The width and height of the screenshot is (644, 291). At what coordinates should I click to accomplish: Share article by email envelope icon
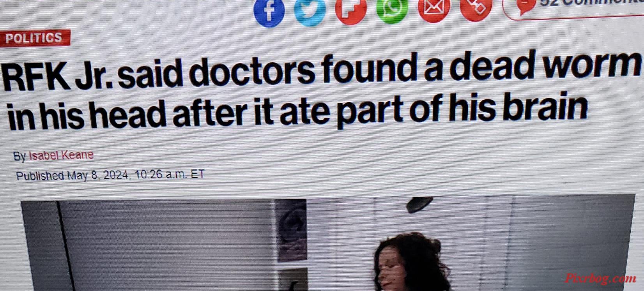(x=433, y=9)
